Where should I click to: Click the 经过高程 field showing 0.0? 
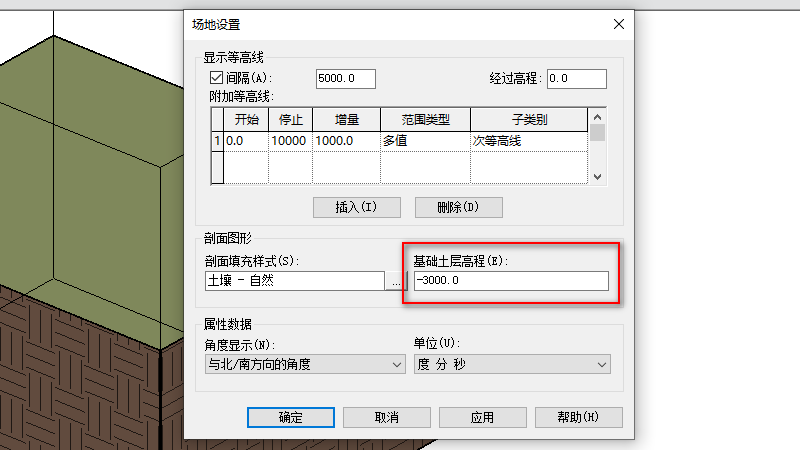pos(577,79)
